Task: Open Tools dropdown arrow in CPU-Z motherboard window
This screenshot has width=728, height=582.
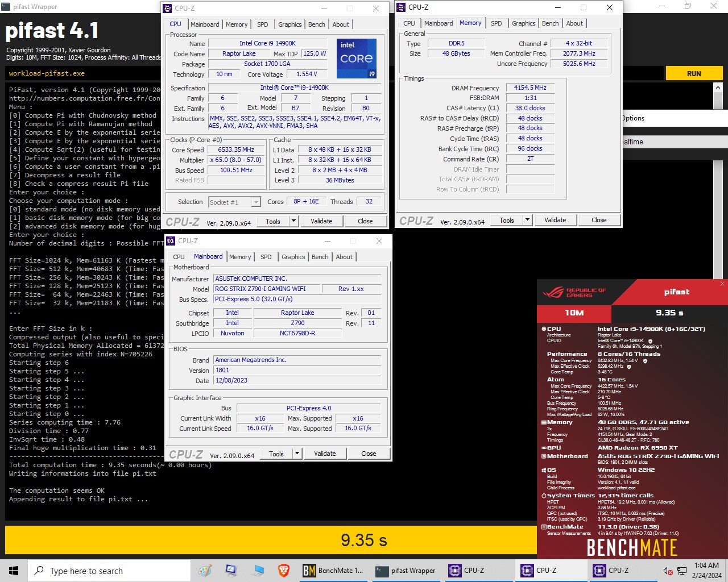Action: coord(297,454)
